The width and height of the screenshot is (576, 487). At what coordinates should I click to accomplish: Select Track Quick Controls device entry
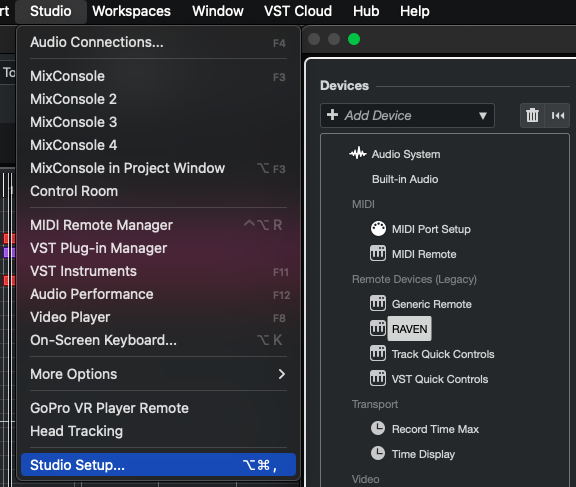pyautogui.click(x=443, y=354)
